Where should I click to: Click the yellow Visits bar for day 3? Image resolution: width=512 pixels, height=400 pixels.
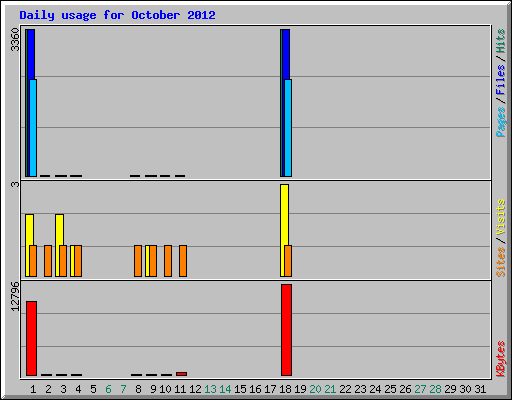[59, 230]
